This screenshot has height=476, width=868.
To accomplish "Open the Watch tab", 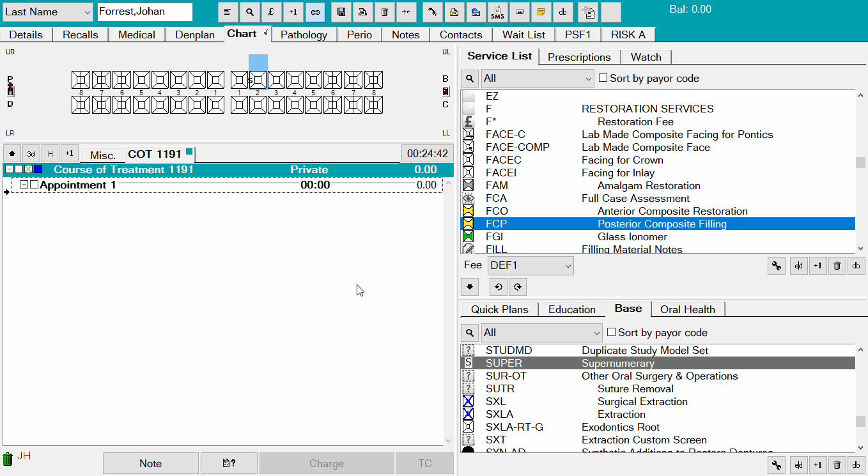I will tap(646, 57).
